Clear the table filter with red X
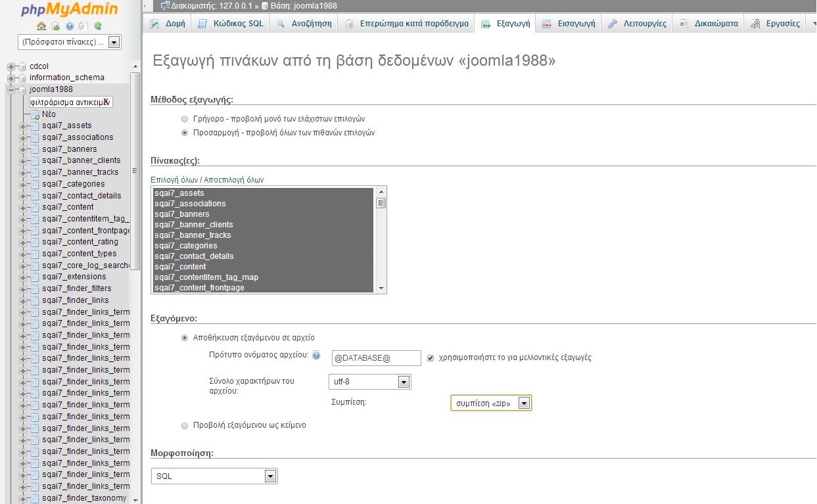 coord(106,102)
